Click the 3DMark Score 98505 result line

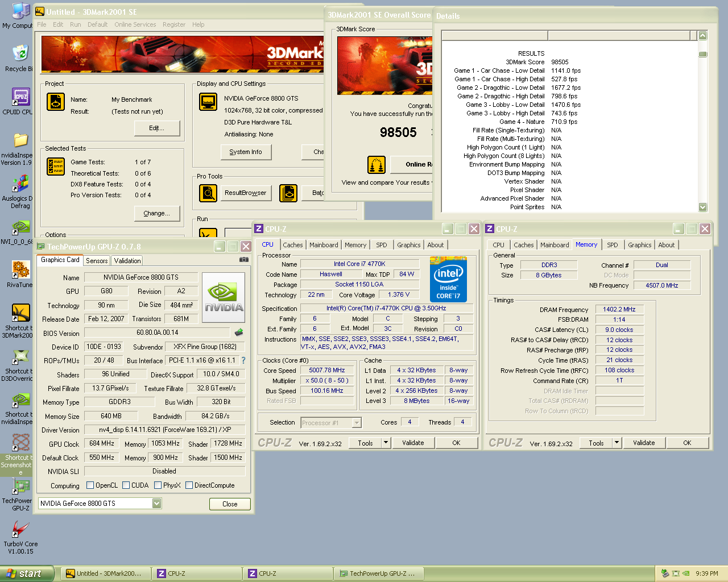tap(537, 63)
